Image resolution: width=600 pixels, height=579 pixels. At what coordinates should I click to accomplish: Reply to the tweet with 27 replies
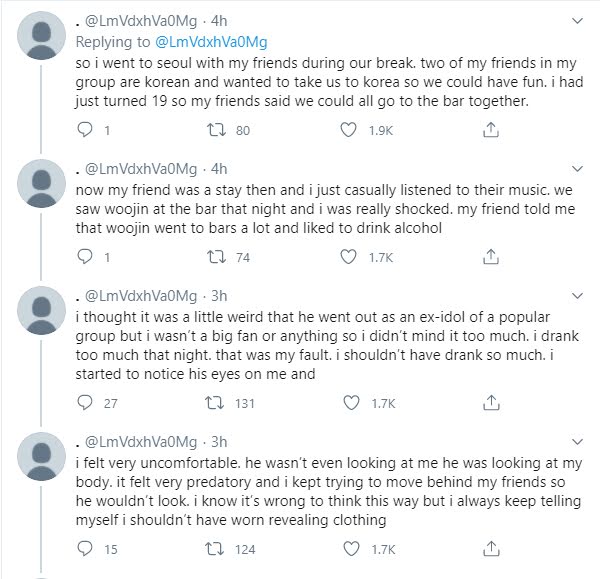(85, 403)
